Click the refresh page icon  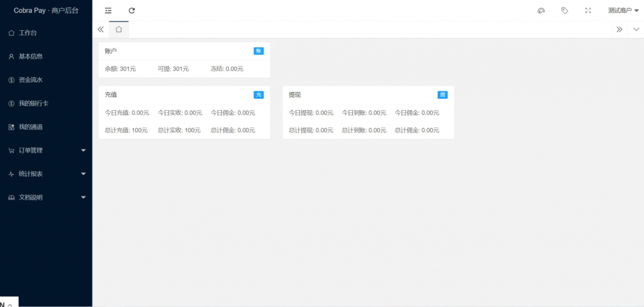pyautogui.click(x=131, y=11)
